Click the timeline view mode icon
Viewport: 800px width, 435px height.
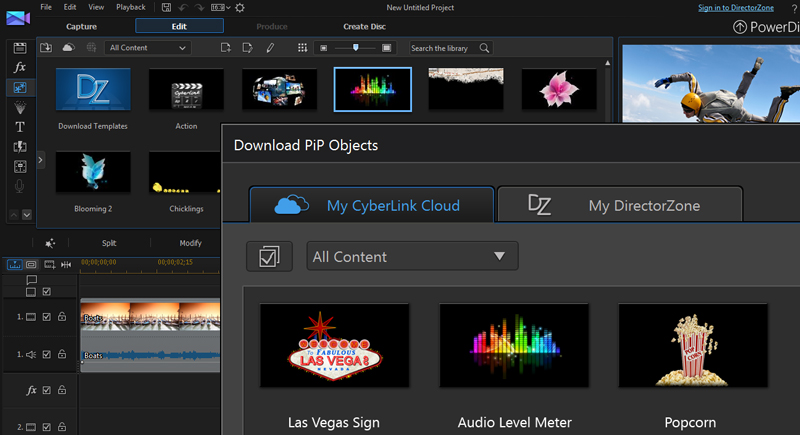tap(14, 264)
